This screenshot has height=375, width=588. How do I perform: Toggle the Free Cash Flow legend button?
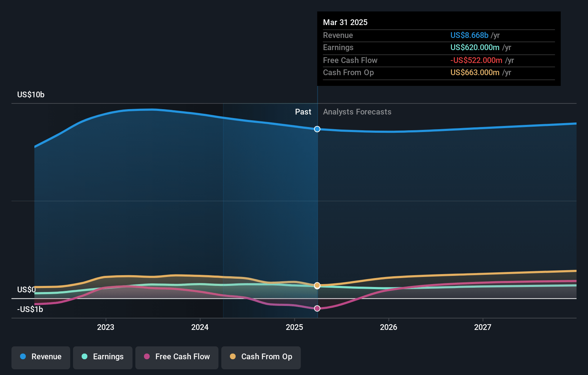(177, 357)
